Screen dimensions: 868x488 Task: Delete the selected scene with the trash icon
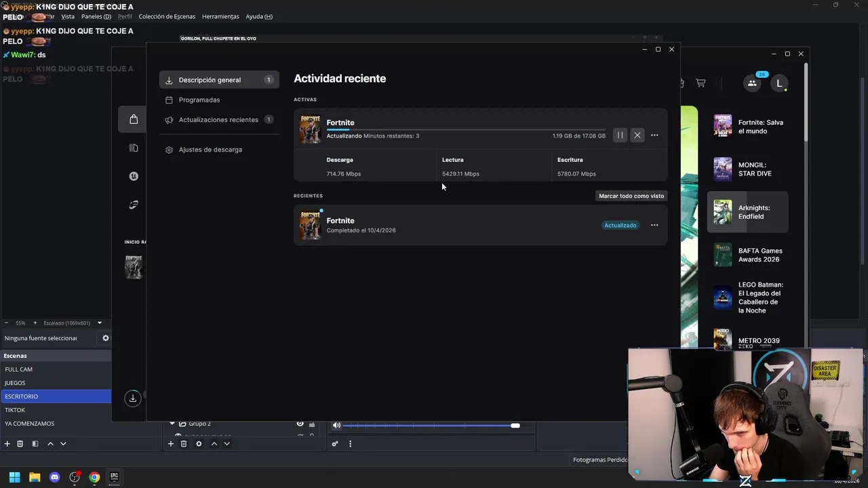[x=20, y=444]
